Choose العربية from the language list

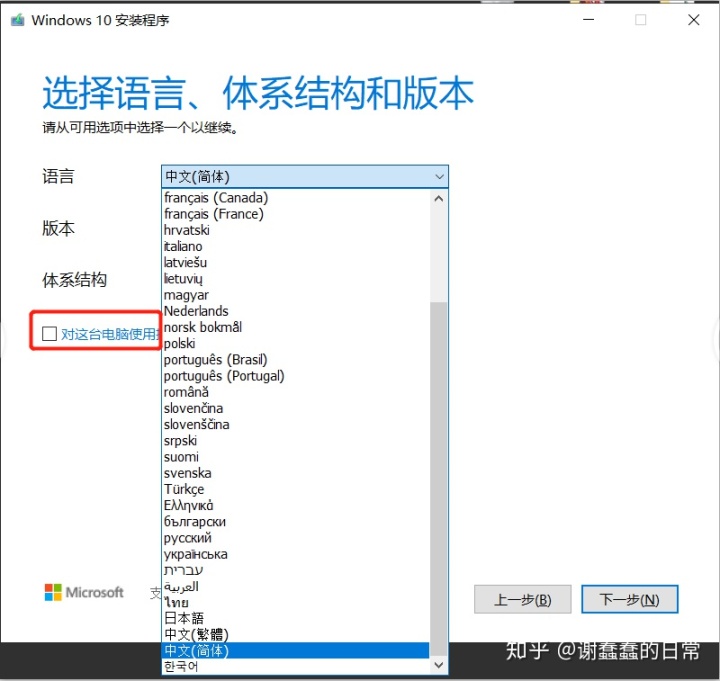pos(296,586)
